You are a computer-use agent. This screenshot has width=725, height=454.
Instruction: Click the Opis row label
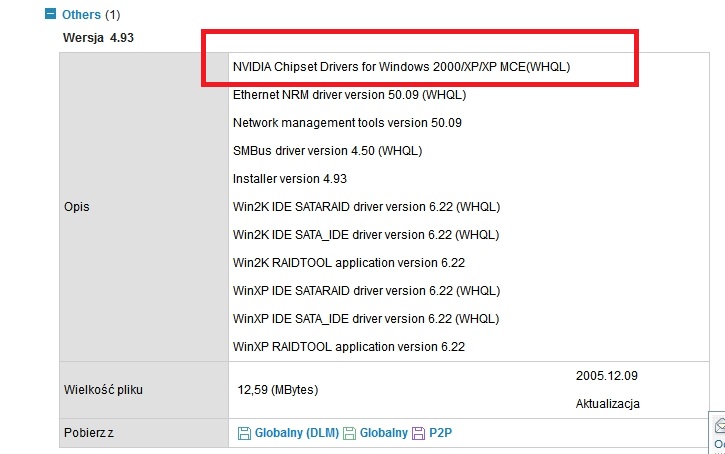pos(77,207)
